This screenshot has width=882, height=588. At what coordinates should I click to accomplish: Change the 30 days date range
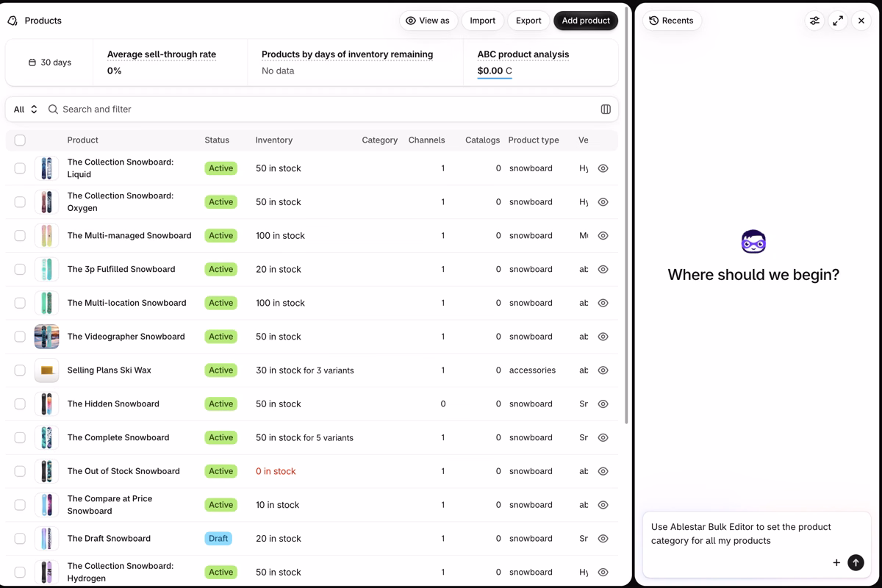point(50,62)
